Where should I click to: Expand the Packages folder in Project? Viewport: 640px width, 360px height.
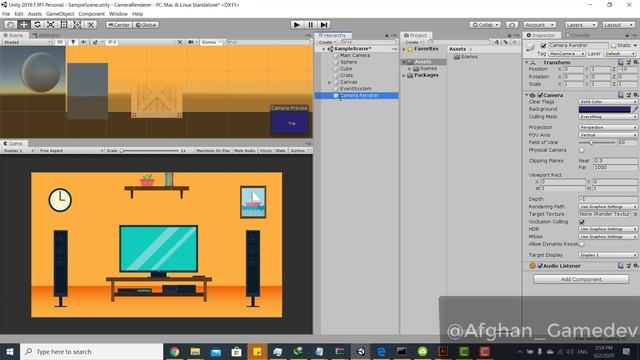pyautogui.click(x=404, y=75)
